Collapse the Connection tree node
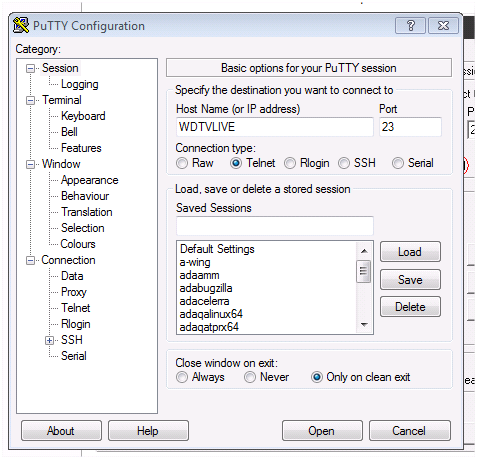The width and height of the screenshot is (477, 459). 30,261
